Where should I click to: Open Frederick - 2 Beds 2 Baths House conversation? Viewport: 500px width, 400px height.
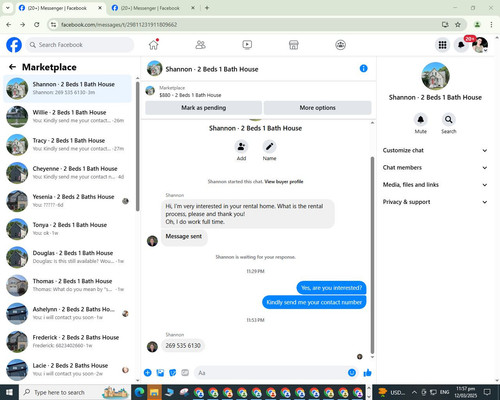(68, 341)
